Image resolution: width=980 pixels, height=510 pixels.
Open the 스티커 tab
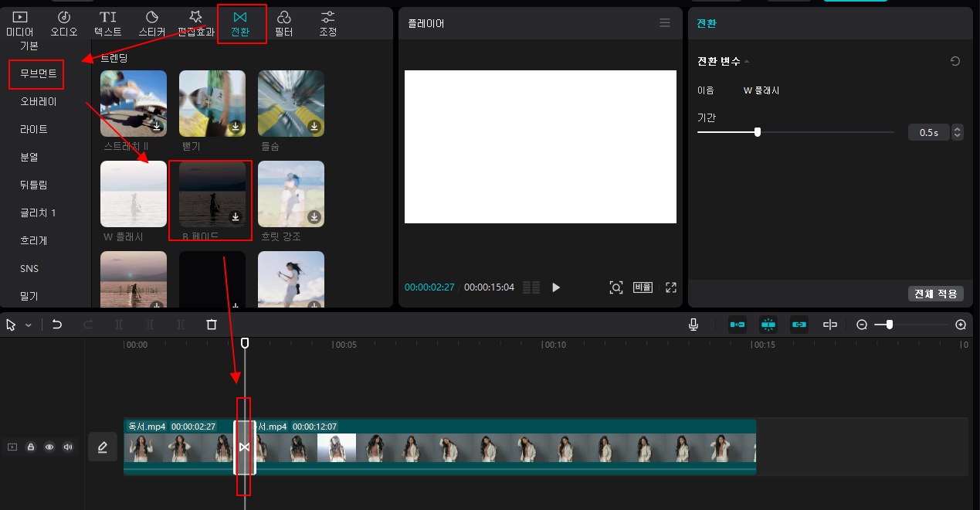[x=152, y=24]
